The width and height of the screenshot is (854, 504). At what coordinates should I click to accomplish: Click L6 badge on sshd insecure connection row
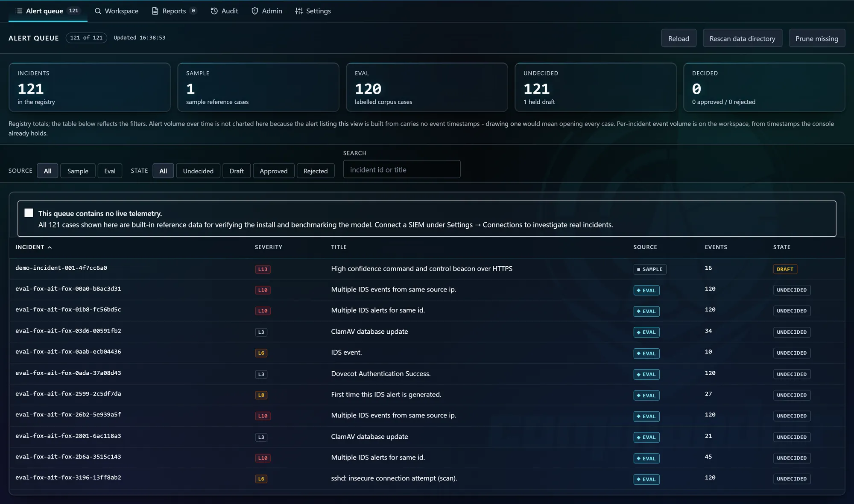pos(261,479)
